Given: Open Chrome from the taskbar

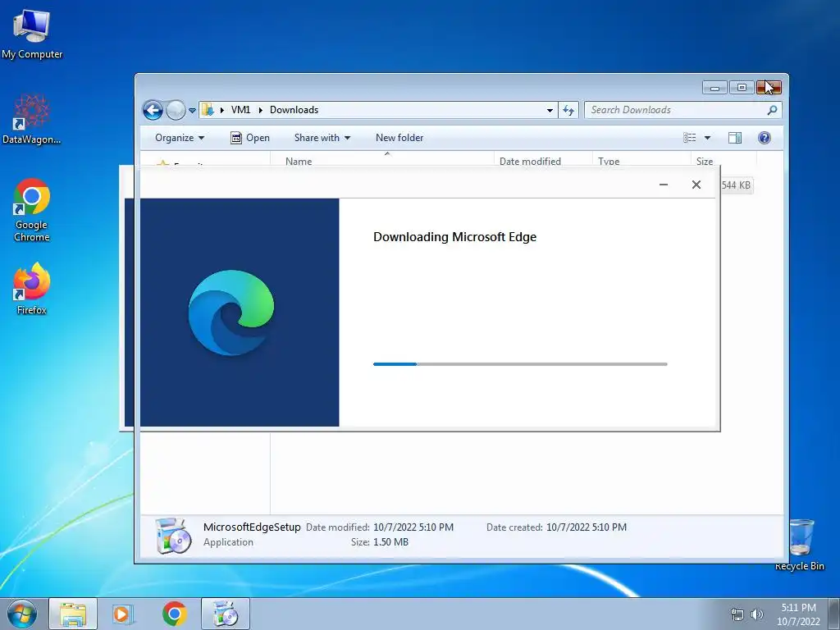Looking at the screenshot, I should [x=174, y=614].
